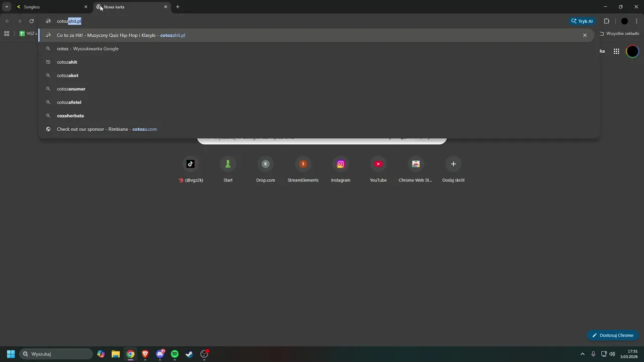Open the Apps grid on bookmarks bar
Image resolution: width=644 pixels, height=362 pixels.
pyautogui.click(x=7, y=34)
